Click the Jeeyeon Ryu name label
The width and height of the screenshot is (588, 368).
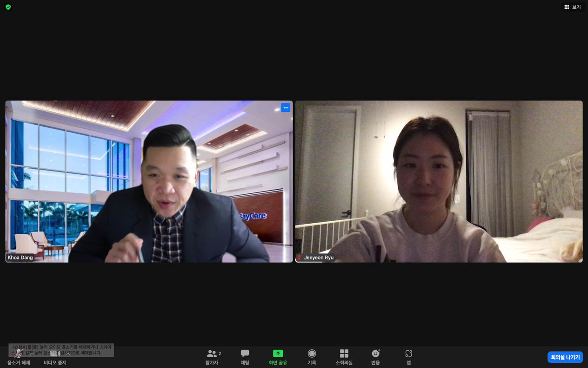click(319, 258)
